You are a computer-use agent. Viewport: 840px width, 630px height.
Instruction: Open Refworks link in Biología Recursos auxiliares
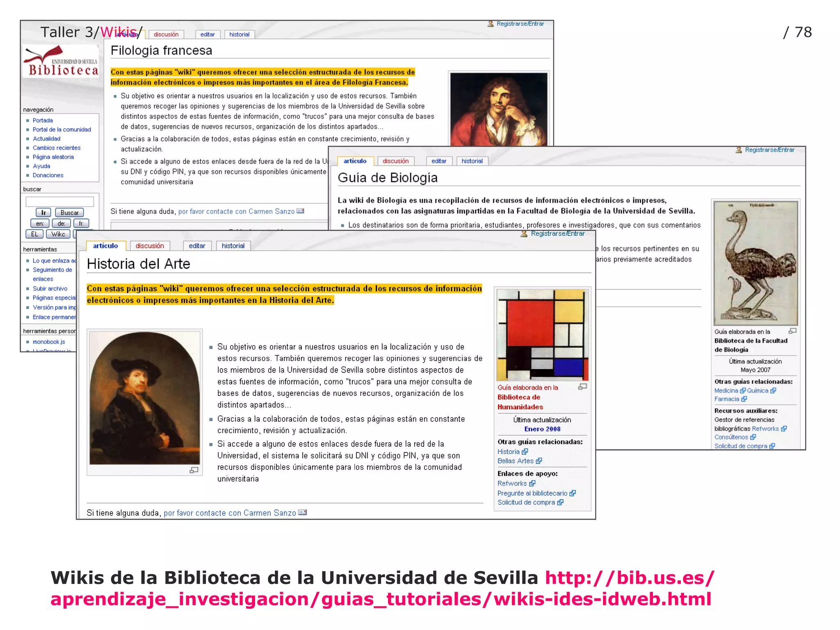[765, 429]
